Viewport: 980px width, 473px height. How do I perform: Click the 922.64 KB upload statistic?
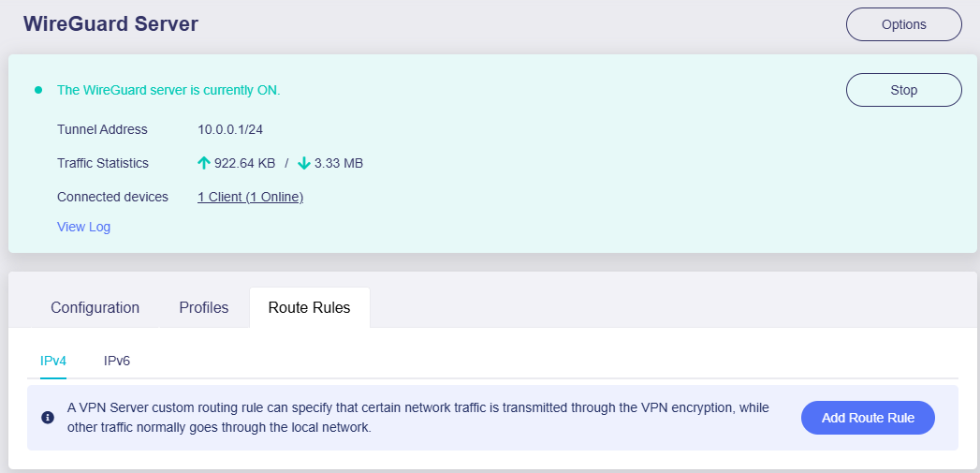[x=244, y=163]
